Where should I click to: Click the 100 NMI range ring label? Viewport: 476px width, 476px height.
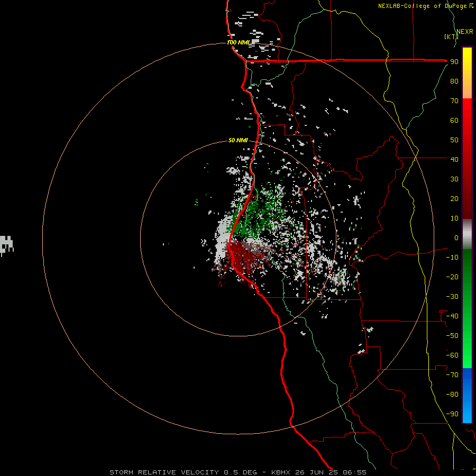pos(238,42)
